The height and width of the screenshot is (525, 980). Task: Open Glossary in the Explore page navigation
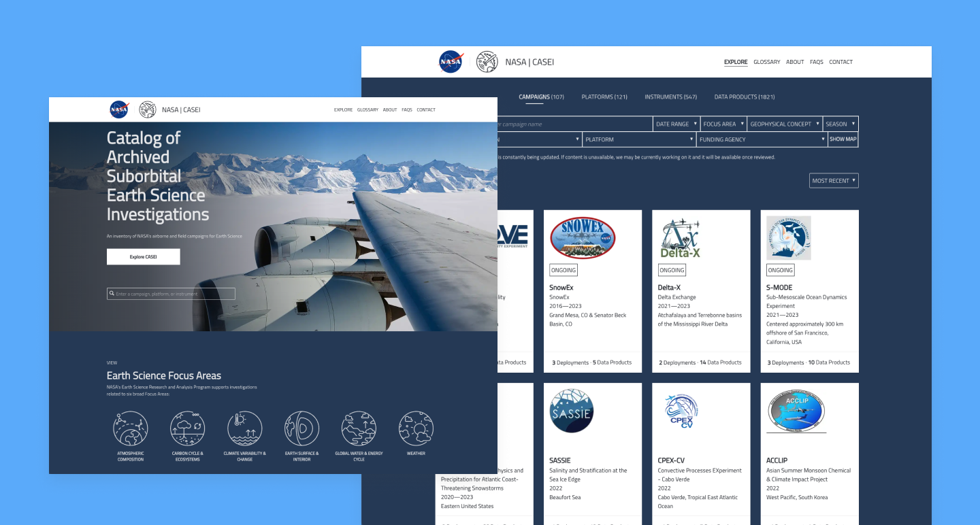coord(766,62)
